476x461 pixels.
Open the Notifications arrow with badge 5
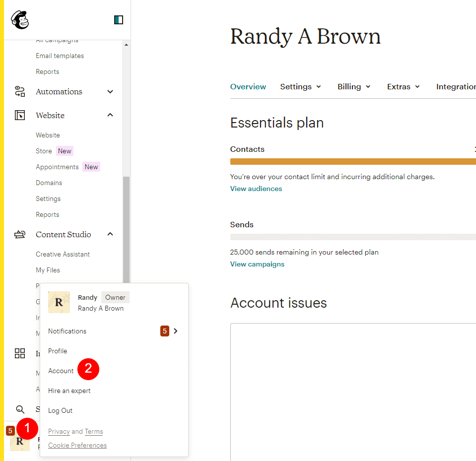176,331
